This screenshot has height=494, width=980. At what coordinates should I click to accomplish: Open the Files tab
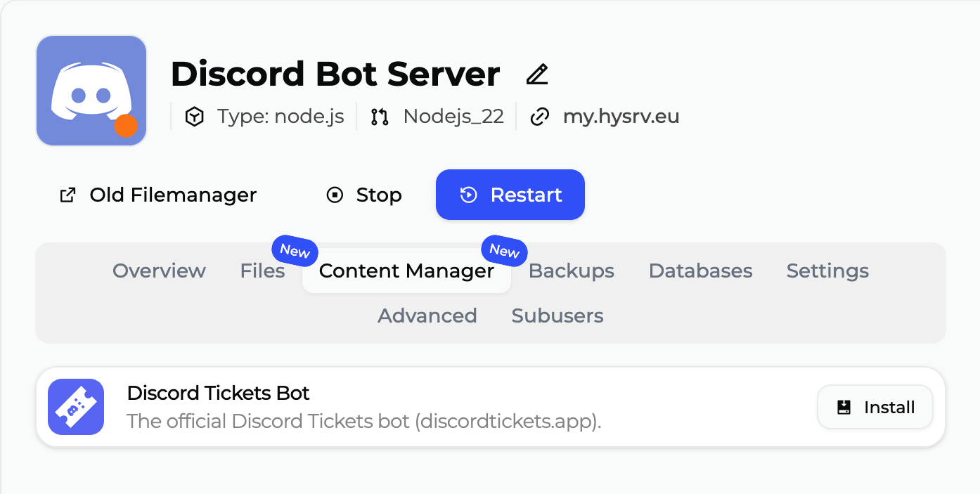click(x=262, y=271)
